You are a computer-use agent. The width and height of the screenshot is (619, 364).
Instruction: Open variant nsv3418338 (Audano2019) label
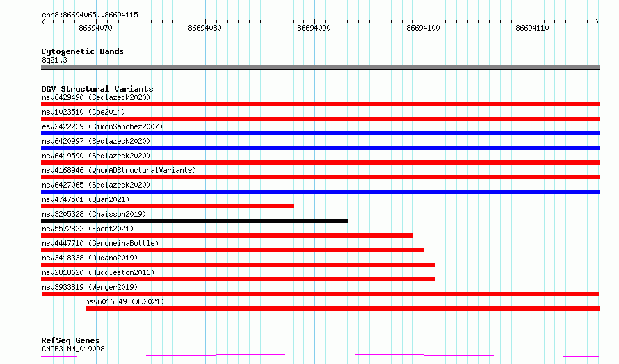coord(90,258)
